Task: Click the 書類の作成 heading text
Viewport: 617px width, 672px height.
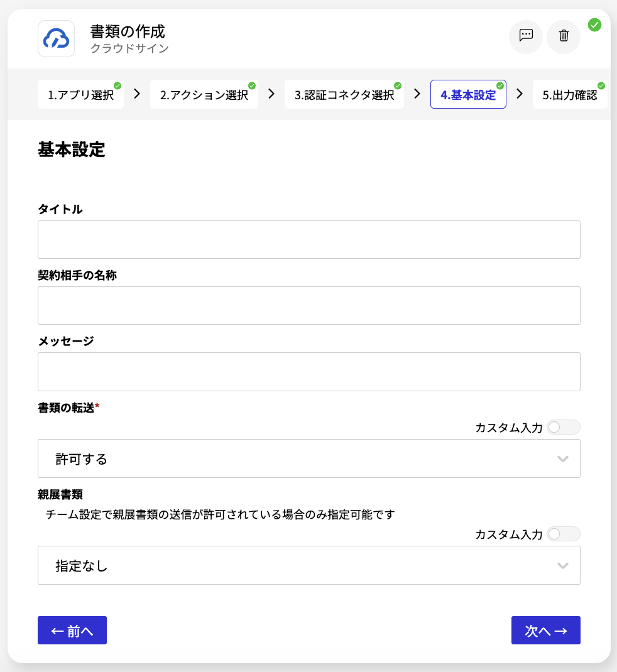Action: [x=128, y=31]
